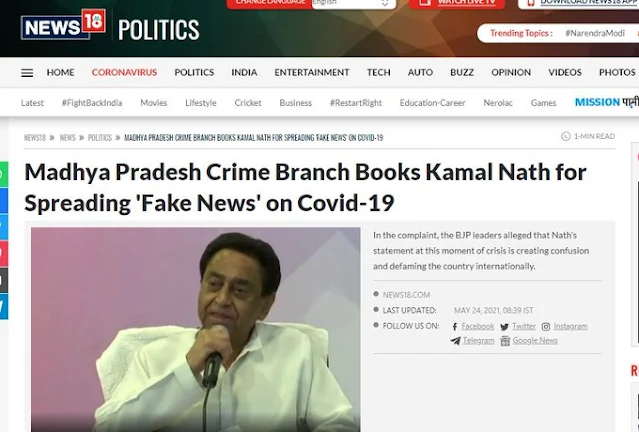Open the Instagram icon link
Viewport: 639px width, 432px height.
(x=546, y=326)
